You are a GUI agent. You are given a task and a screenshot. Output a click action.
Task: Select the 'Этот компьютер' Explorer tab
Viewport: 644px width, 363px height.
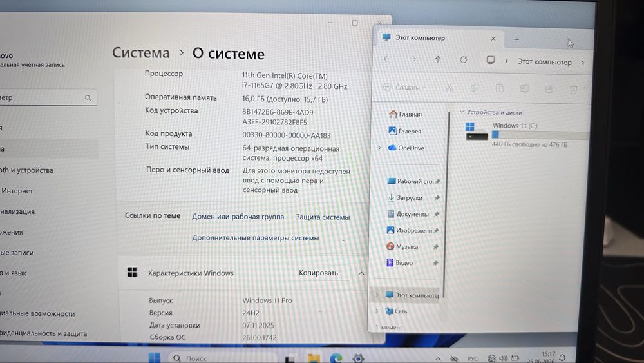(440, 38)
